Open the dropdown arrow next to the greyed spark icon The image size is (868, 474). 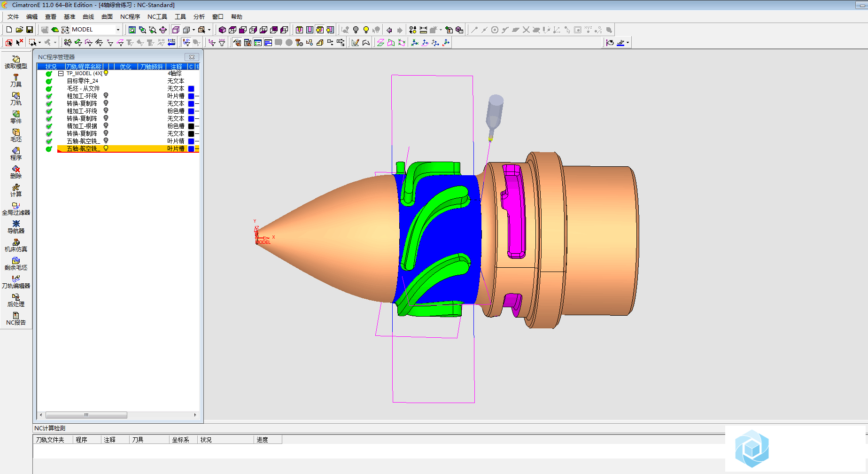(x=441, y=30)
